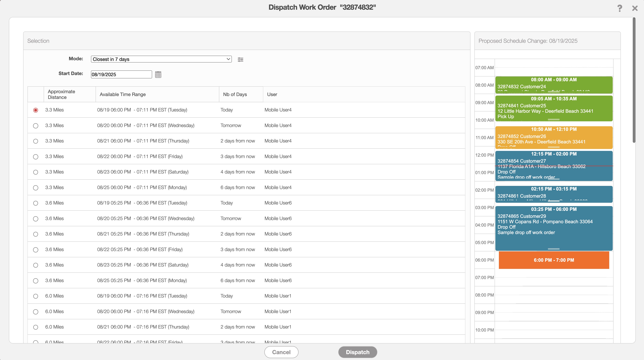This screenshot has width=644, height=360.
Task: Close the Dispatch Work Order dialog
Action: (x=635, y=8)
